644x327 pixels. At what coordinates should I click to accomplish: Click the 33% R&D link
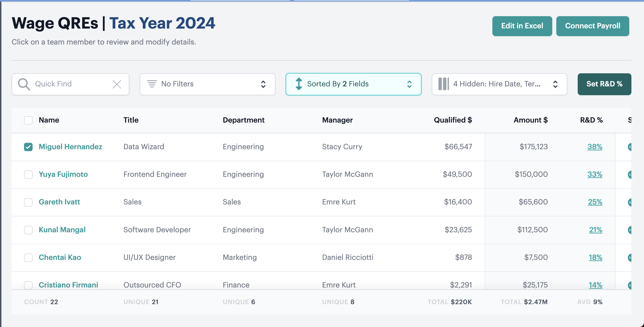pos(595,174)
